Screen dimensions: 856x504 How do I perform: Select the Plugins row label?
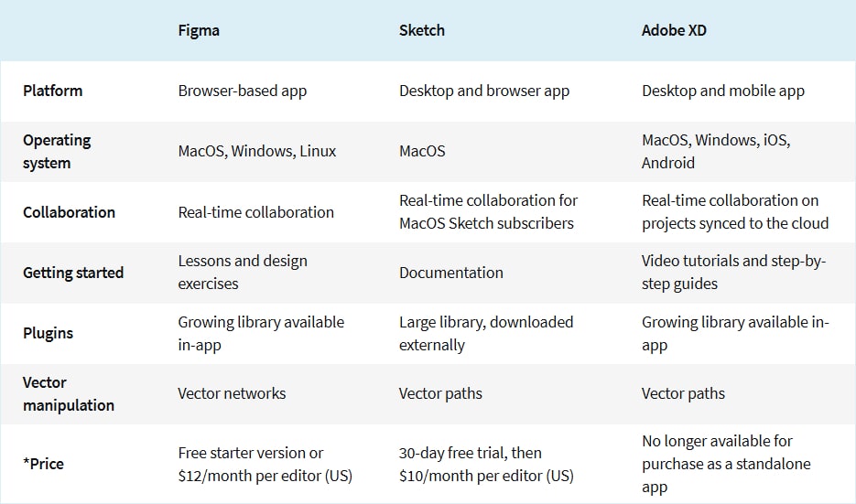(x=48, y=333)
